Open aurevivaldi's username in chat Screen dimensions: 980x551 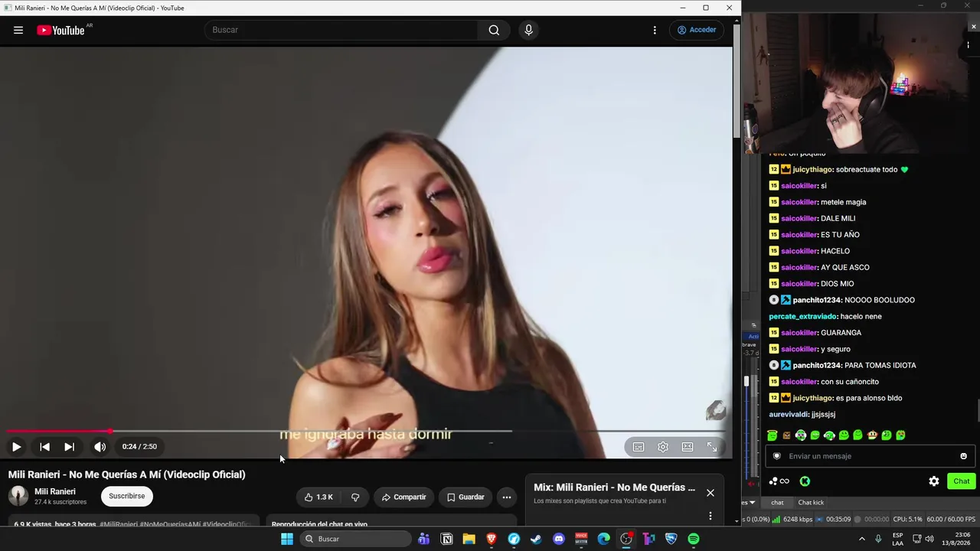click(789, 414)
